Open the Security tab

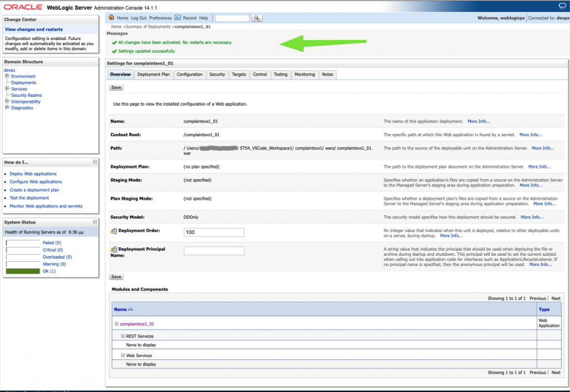(x=217, y=75)
